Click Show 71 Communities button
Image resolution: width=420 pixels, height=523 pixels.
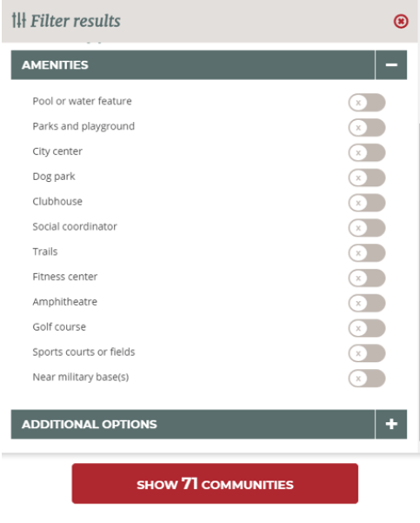point(215,483)
